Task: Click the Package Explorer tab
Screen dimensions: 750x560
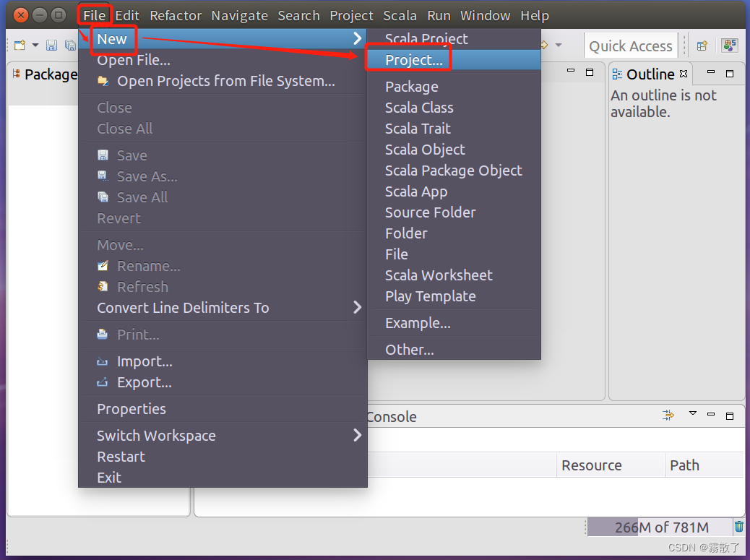Action: pos(46,74)
